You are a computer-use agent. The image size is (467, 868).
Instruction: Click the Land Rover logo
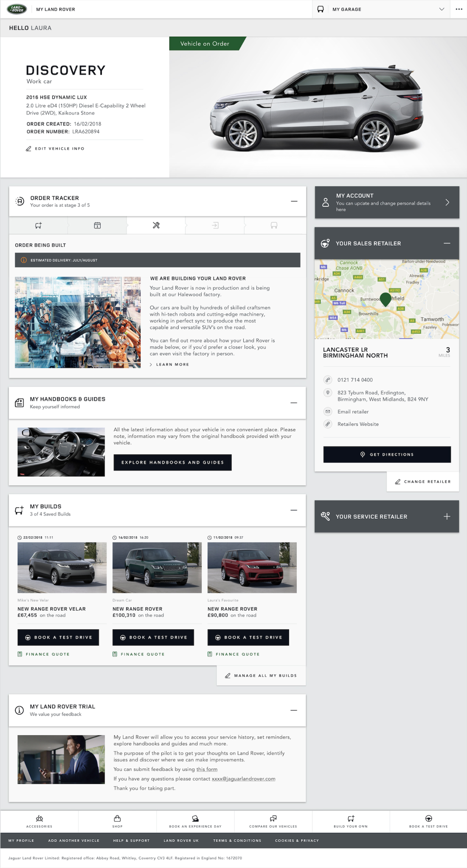tap(17, 9)
